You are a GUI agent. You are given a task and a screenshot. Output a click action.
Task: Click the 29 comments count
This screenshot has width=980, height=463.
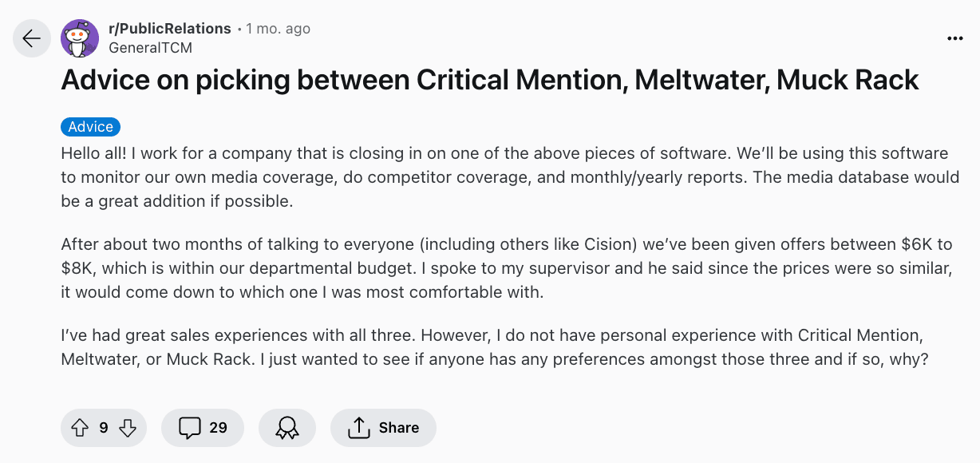coord(218,428)
